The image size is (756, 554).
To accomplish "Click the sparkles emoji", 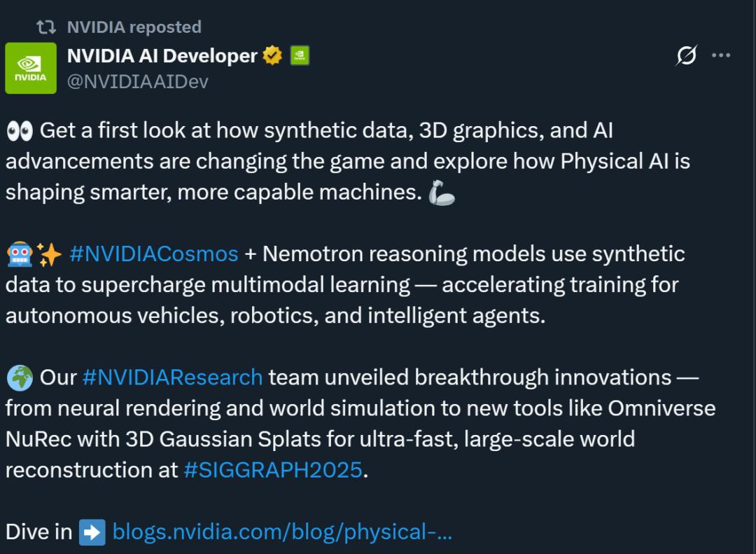I will [50, 254].
